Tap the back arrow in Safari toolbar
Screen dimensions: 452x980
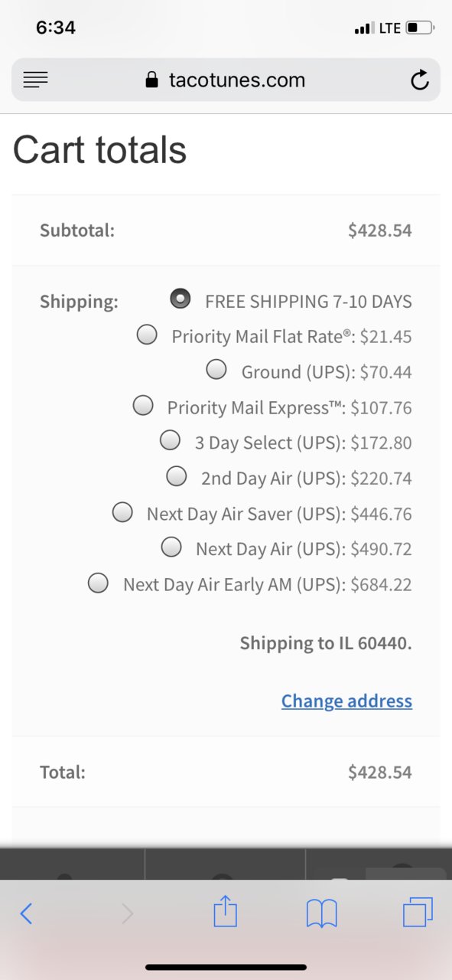[x=26, y=913]
